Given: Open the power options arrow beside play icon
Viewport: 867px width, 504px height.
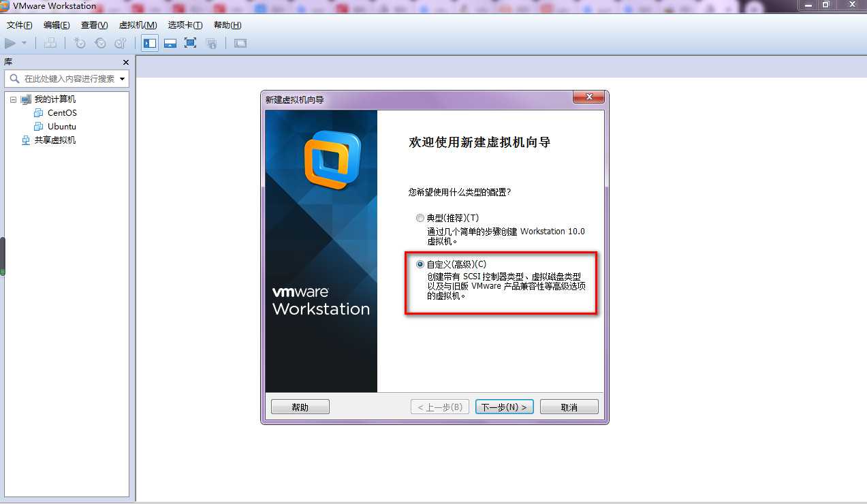Looking at the screenshot, I should pos(25,43).
